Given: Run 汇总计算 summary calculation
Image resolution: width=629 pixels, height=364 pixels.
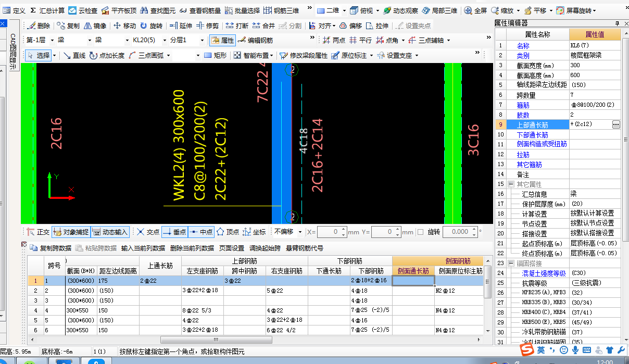Looking at the screenshot, I should click(47, 10).
